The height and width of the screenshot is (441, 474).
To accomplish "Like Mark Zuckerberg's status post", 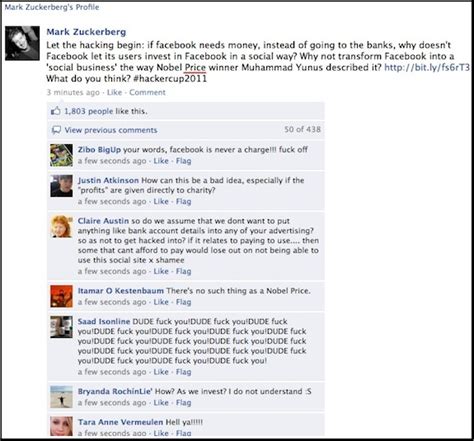I will (114, 92).
